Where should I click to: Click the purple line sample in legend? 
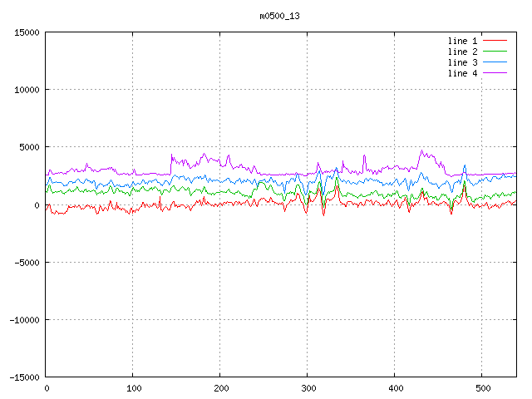[495, 73]
